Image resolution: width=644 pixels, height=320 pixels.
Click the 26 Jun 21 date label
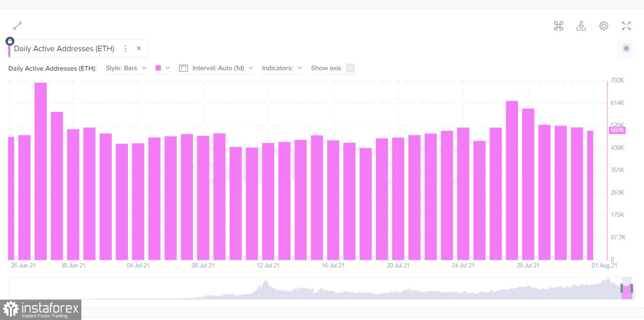[x=23, y=265]
